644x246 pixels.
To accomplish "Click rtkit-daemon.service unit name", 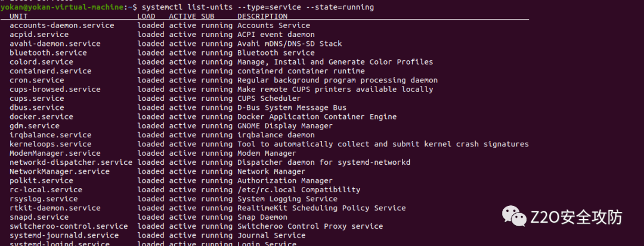I will 55,208.
